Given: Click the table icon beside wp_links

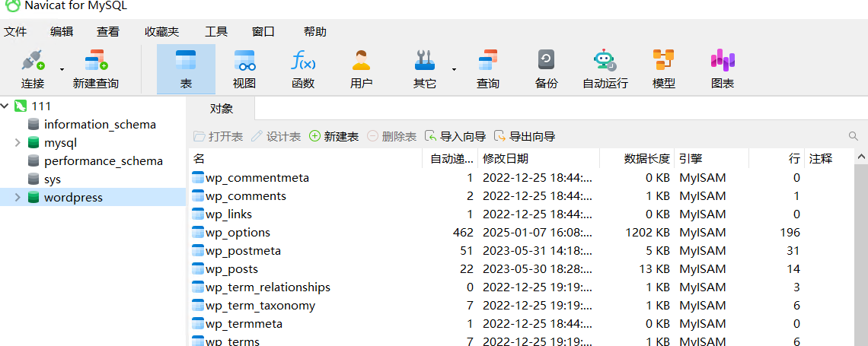Looking at the screenshot, I should point(198,214).
